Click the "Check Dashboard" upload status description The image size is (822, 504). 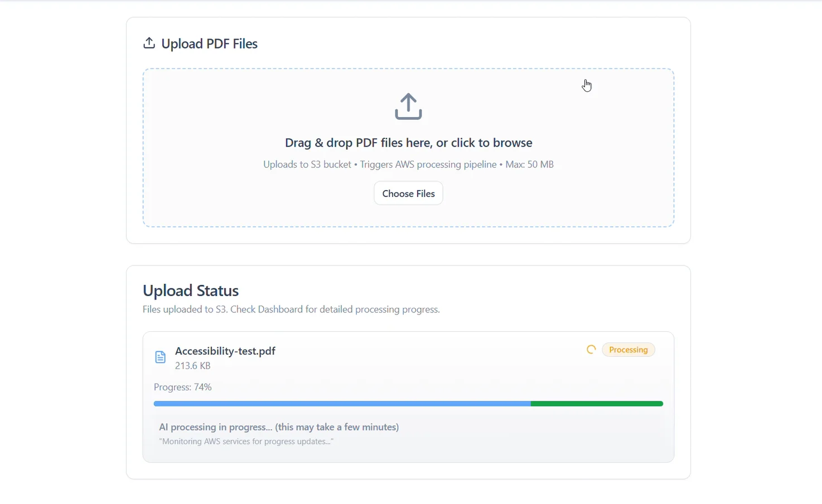coord(291,309)
